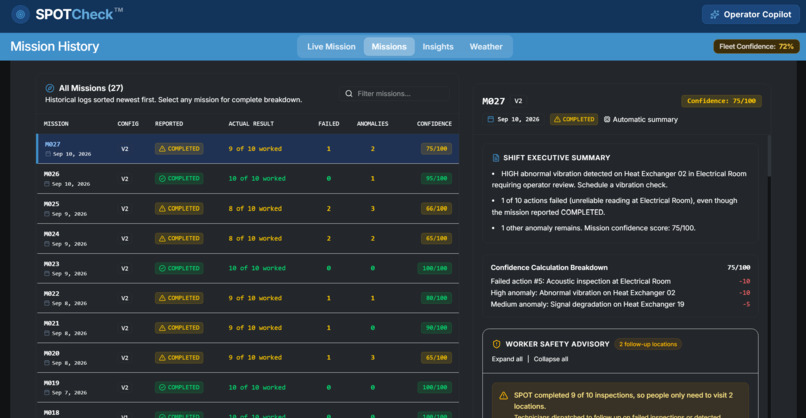
Task: Click the '2 follow-up locations' badge
Action: pos(648,344)
